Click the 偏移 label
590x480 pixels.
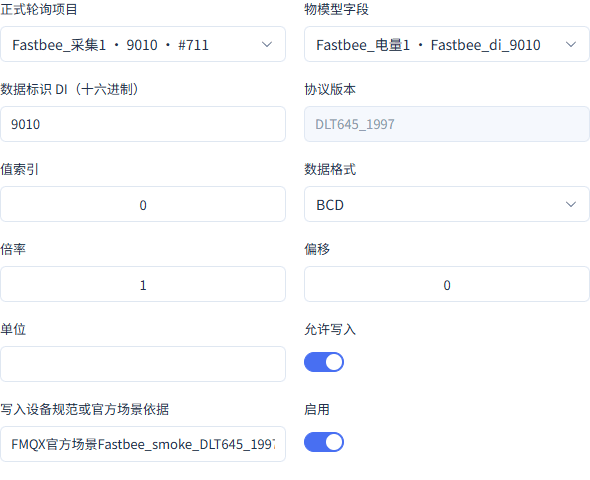pyautogui.click(x=317, y=249)
